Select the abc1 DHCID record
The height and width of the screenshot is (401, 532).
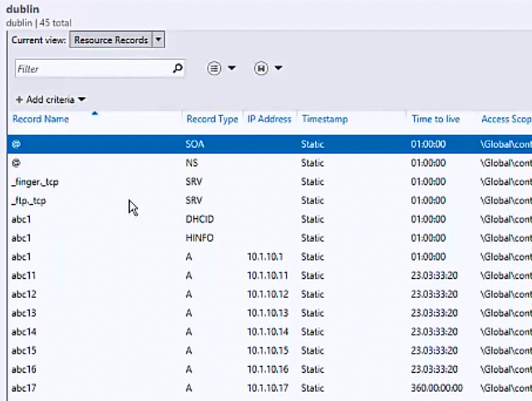[x=269, y=219]
